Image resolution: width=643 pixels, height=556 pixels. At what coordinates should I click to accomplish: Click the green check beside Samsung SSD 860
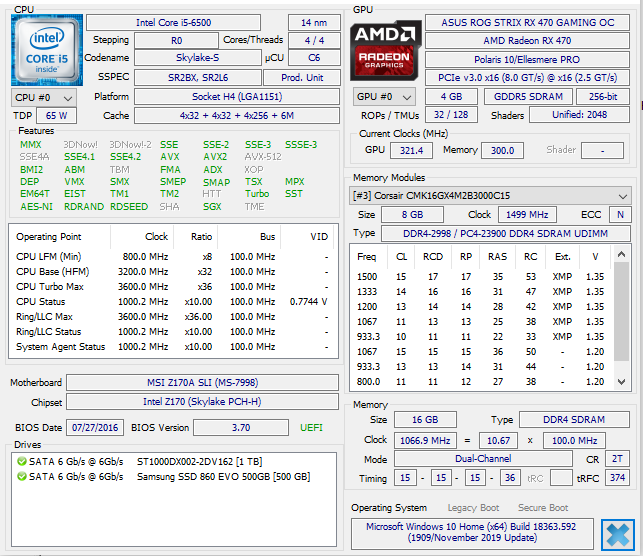pyautogui.click(x=22, y=476)
